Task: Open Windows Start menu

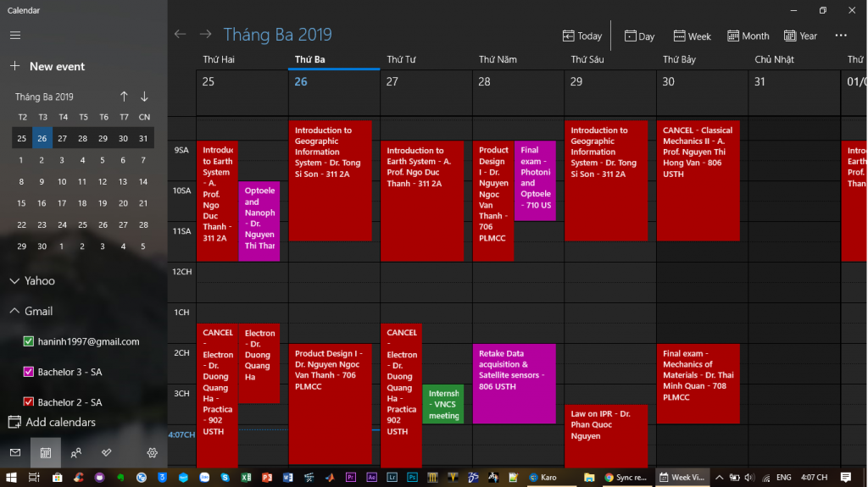Action: (x=11, y=477)
